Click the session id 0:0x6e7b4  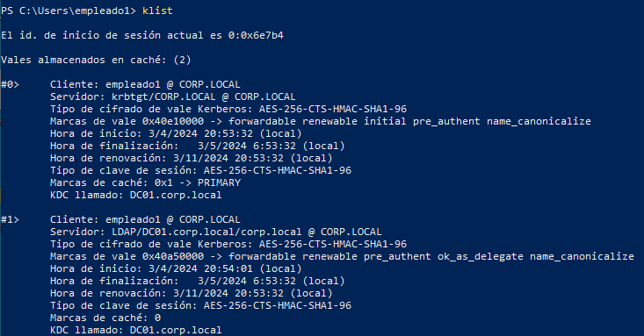click(x=256, y=35)
